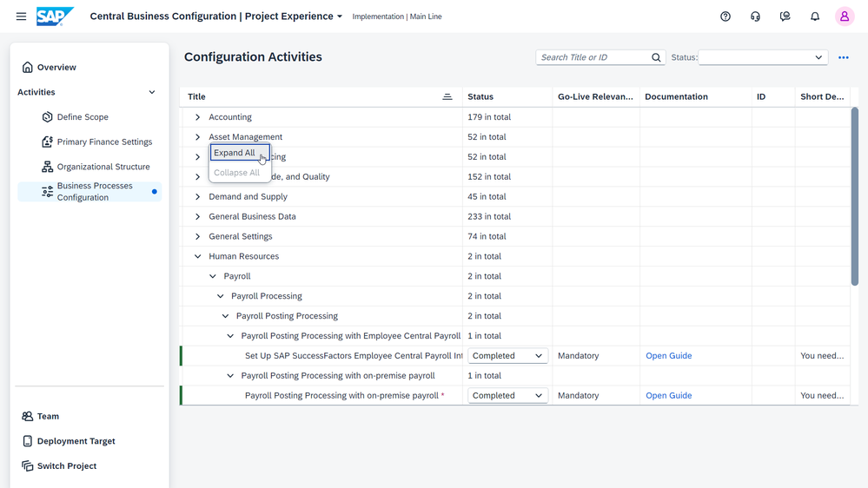Open Guide for SuccessFactors Employee Central Payroll row
This screenshot has height=488, width=868.
coord(669,356)
